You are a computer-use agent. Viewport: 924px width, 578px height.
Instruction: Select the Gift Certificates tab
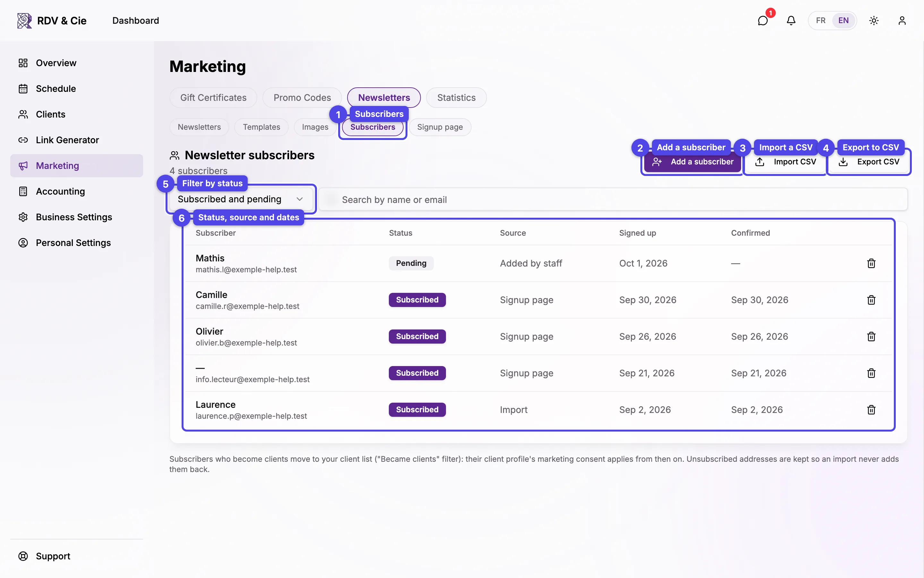click(x=213, y=98)
